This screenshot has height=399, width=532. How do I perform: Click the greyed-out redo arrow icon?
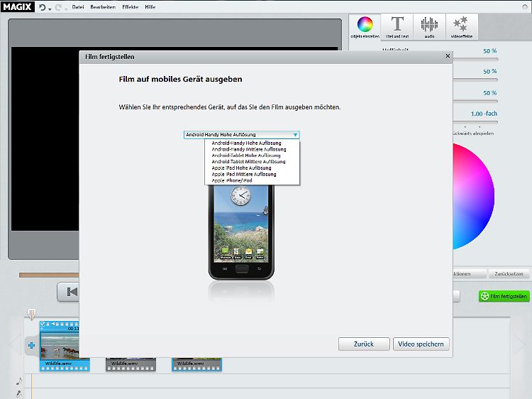tap(58, 7)
